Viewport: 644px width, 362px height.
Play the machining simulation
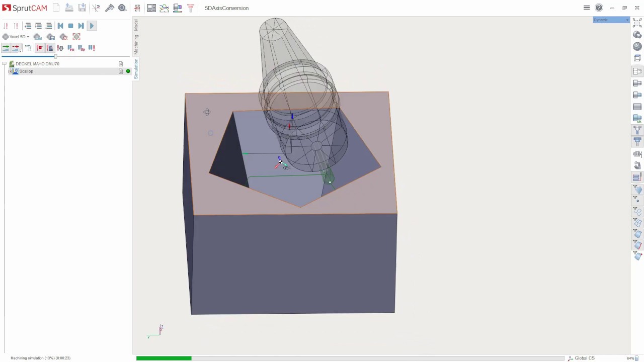click(x=92, y=26)
